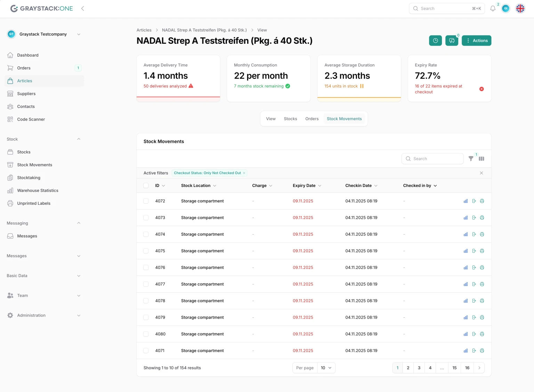This screenshot has height=392, width=534.
Task: Open the Per page 10 dropdown
Action: click(326, 368)
